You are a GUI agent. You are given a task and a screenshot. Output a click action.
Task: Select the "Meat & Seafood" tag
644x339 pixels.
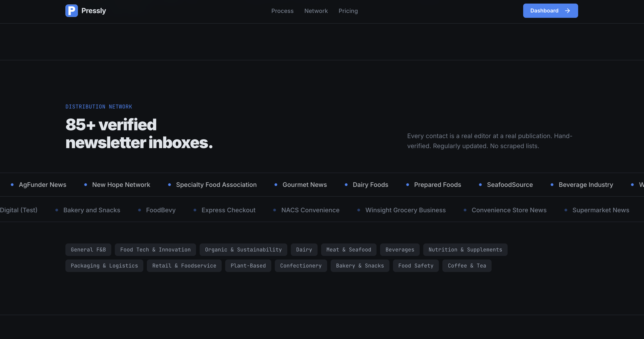click(x=348, y=249)
